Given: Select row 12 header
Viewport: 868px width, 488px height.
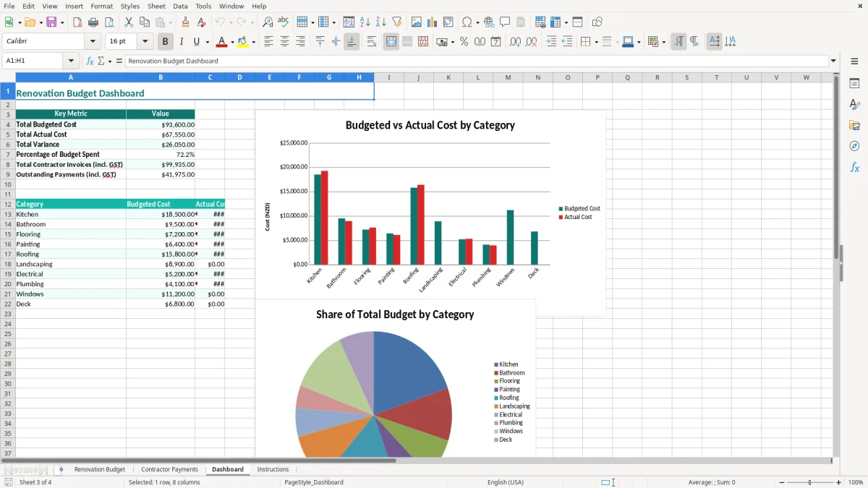Looking at the screenshot, I should [7, 204].
